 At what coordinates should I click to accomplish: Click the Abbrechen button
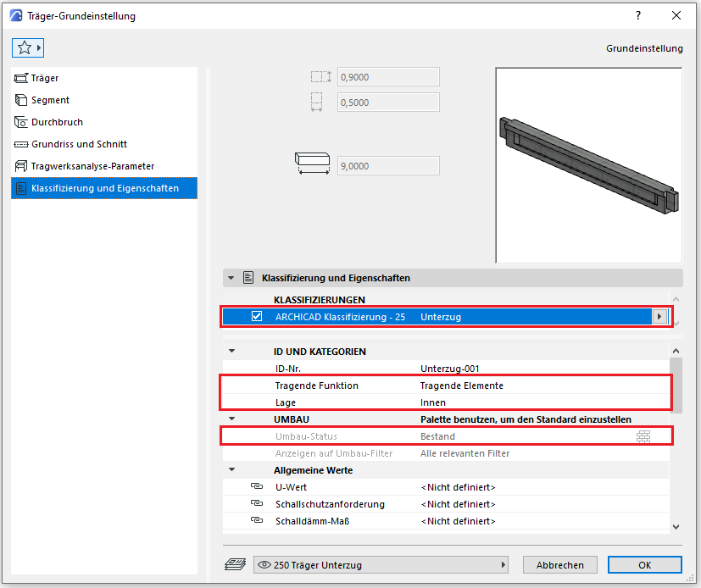pos(559,565)
